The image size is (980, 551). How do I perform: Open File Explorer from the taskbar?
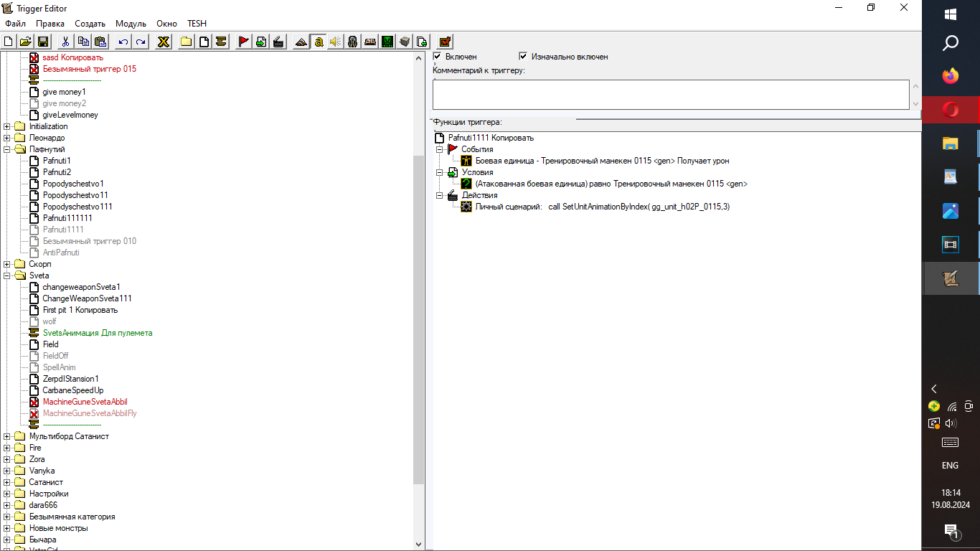coord(951,143)
